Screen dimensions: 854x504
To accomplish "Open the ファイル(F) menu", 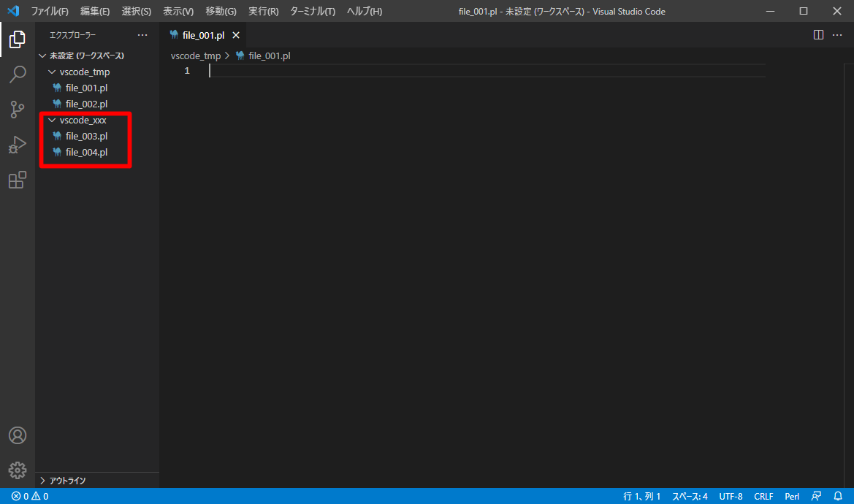I will 50,11.
